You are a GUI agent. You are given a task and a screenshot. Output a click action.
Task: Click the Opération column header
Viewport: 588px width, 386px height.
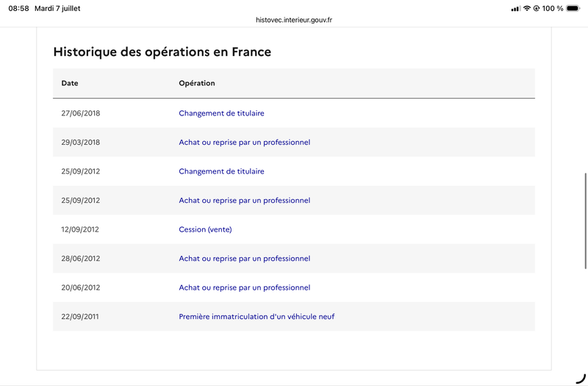(197, 83)
